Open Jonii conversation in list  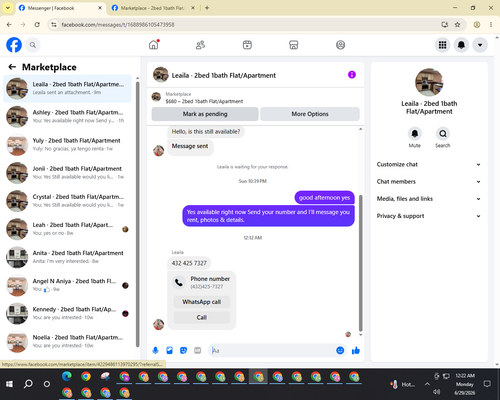click(67, 173)
